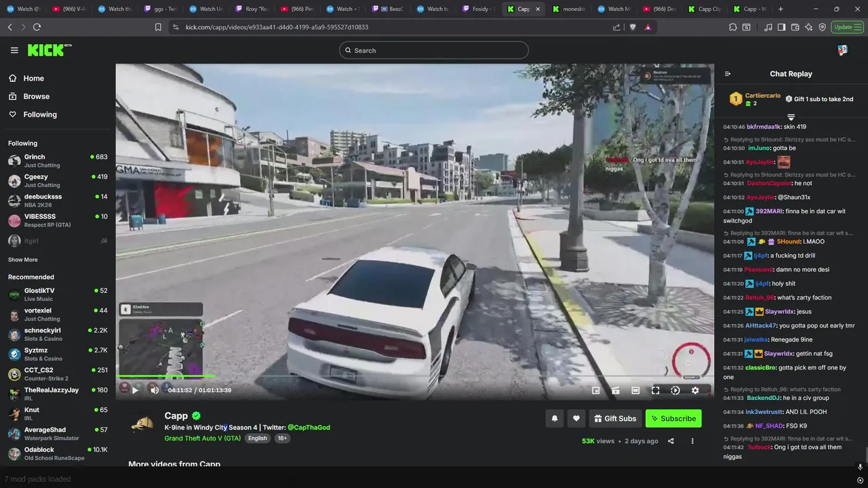Image resolution: width=868 pixels, height=488 pixels.
Task: Open Grand Theft Auto V category link
Action: 203,439
